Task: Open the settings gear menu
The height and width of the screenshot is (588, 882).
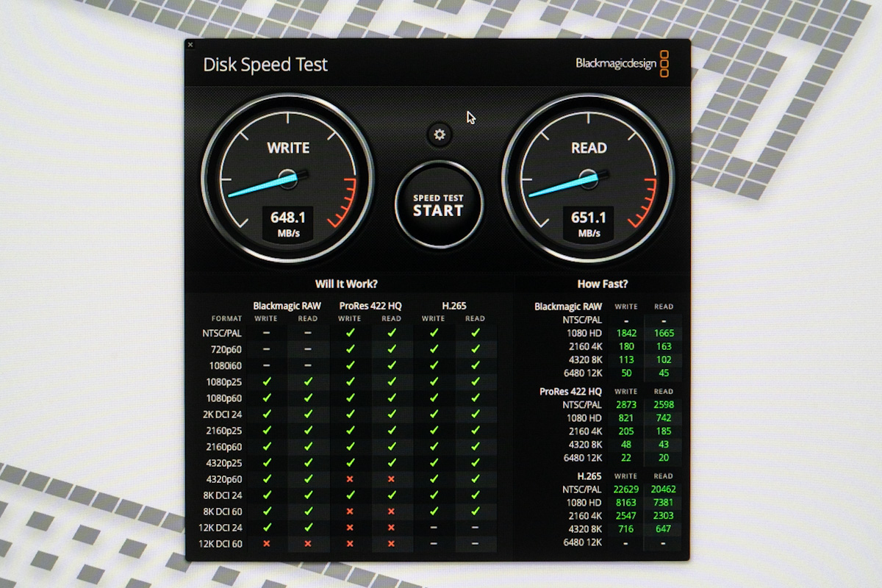Action: pos(440,134)
